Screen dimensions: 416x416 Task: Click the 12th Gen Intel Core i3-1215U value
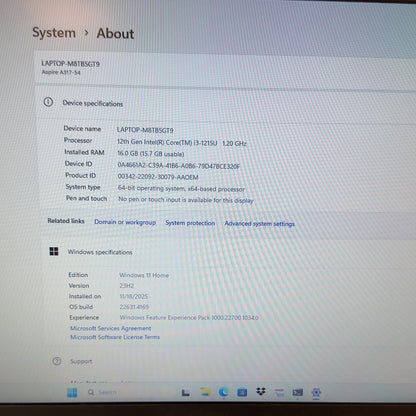click(182, 143)
